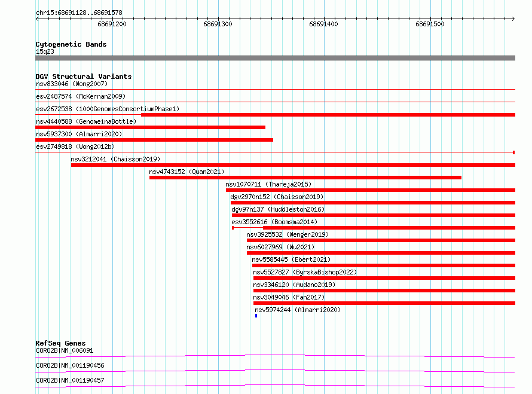
Task: Select the nsv4440588 red variant bar
Action: click(x=150, y=127)
